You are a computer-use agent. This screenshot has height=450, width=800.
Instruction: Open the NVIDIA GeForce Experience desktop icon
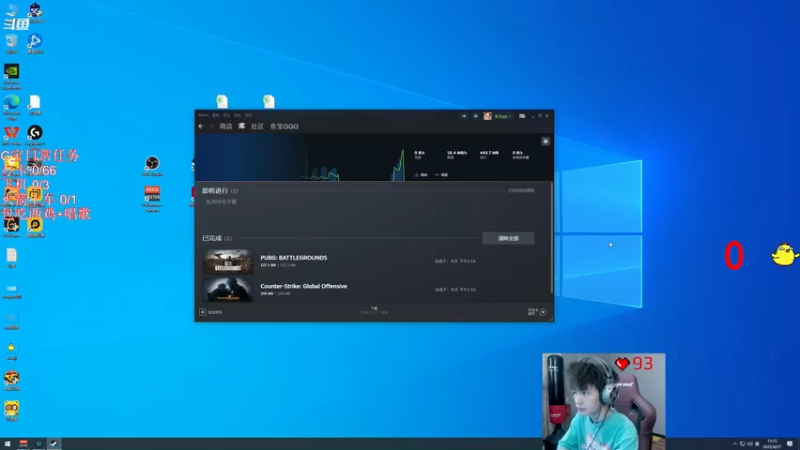click(12, 77)
